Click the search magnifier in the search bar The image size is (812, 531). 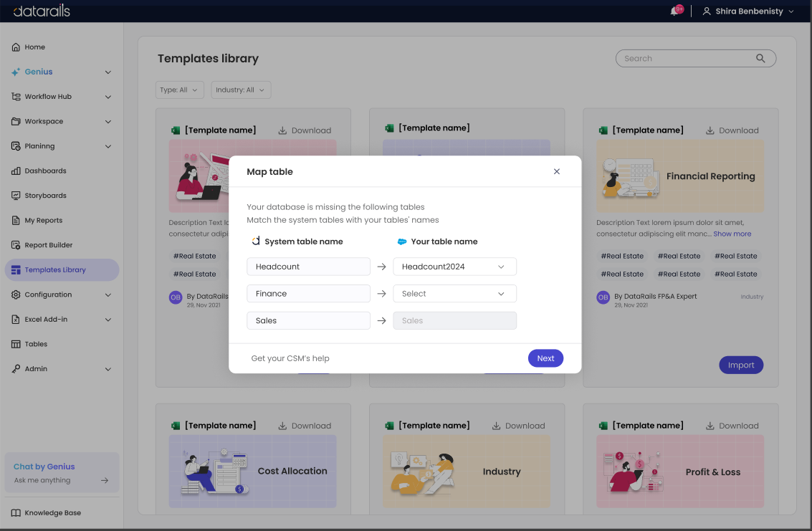760,58
